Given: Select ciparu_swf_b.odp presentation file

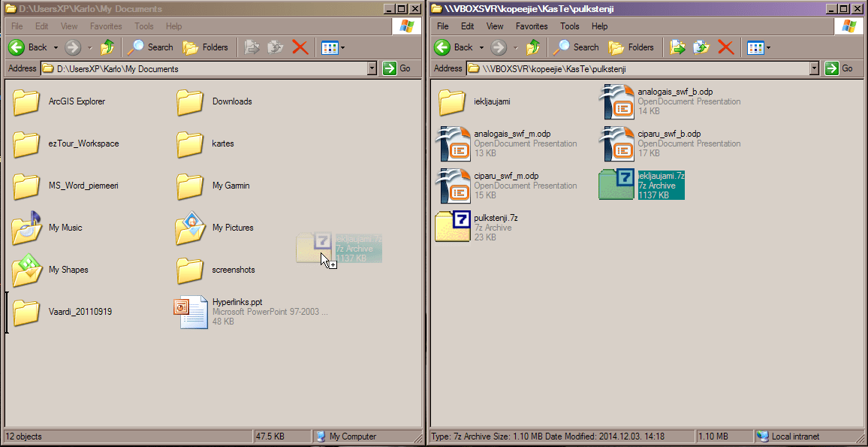Looking at the screenshot, I should [671, 143].
